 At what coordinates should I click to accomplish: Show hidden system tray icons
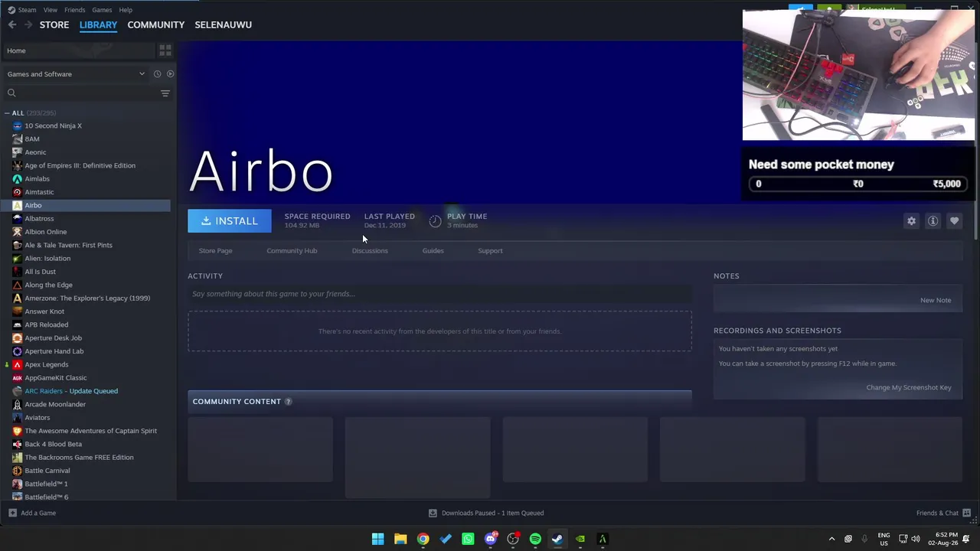(x=831, y=539)
